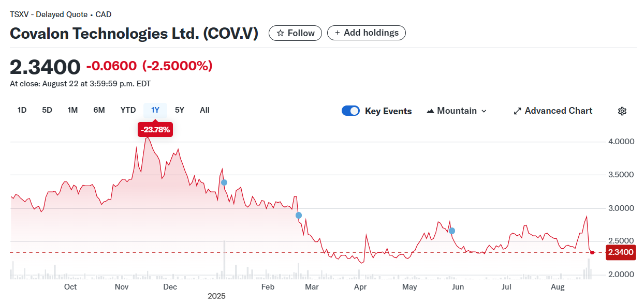This screenshot has width=644, height=304.
Task: Click the -23.78% change badge
Action: tap(155, 130)
